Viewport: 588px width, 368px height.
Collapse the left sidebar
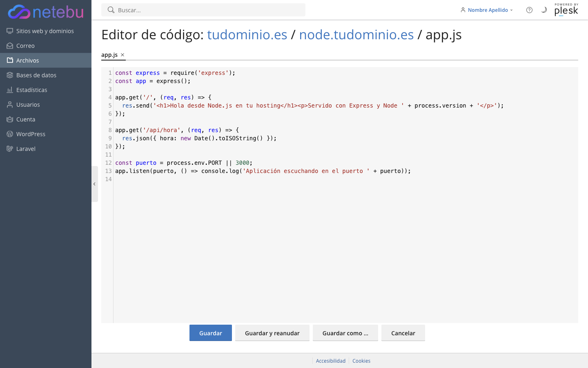click(95, 184)
